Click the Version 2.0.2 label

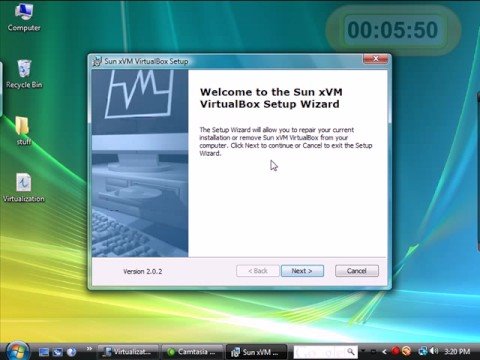pos(143,271)
